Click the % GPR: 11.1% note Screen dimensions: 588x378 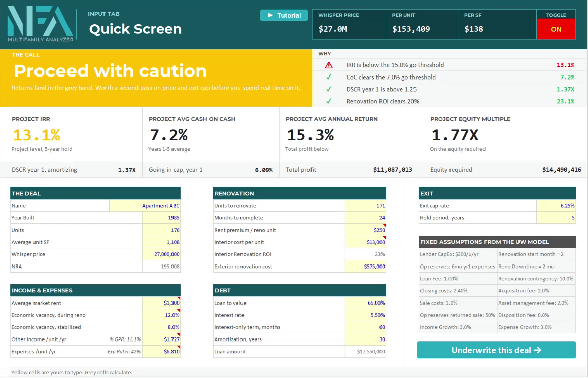click(125, 339)
